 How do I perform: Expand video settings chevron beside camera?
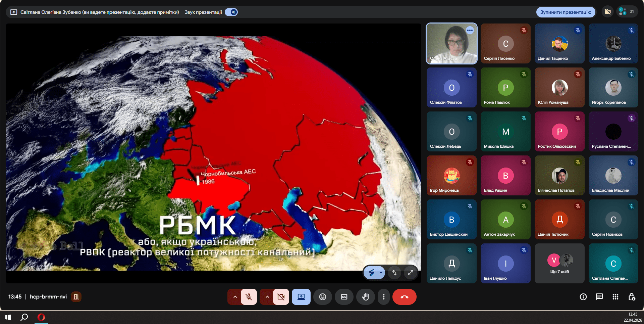(x=267, y=297)
